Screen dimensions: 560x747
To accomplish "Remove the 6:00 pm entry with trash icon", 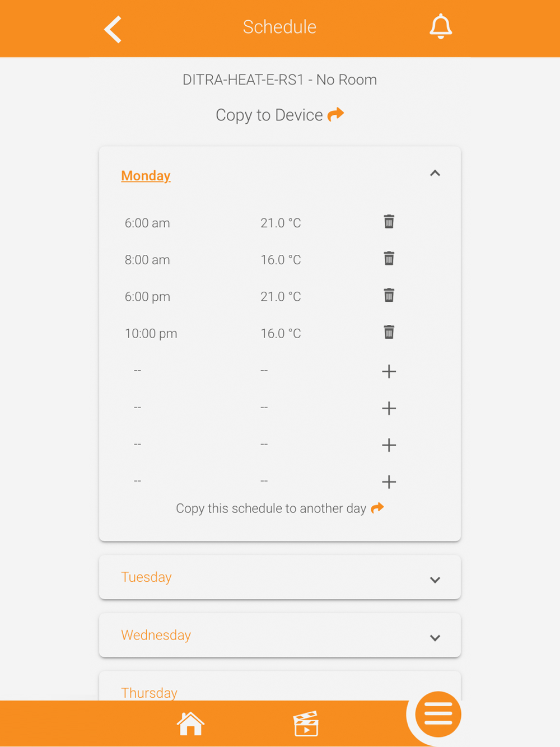I will pyautogui.click(x=389, y=296).
